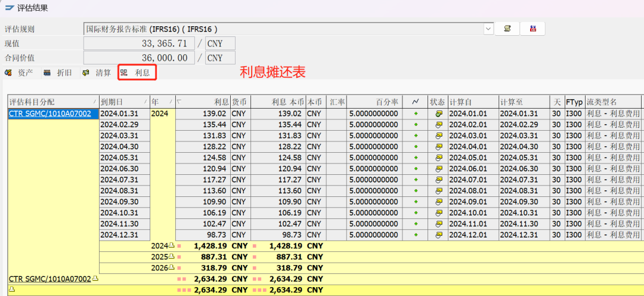644x296 pixels.
Task: Click the status icon in the 2024.01.31 row
Action: (439, 113)
